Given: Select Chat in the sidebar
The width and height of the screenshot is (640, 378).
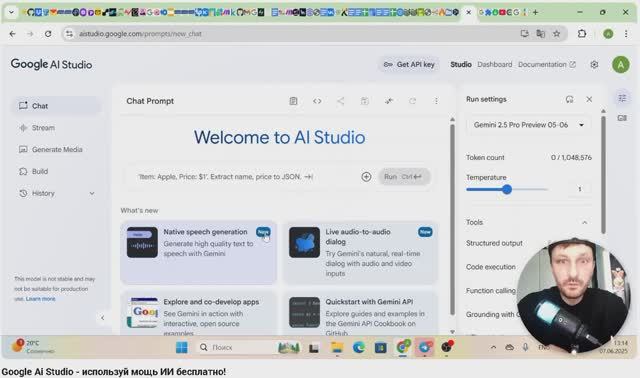Looking at the screenshot, I should (56, 106).
